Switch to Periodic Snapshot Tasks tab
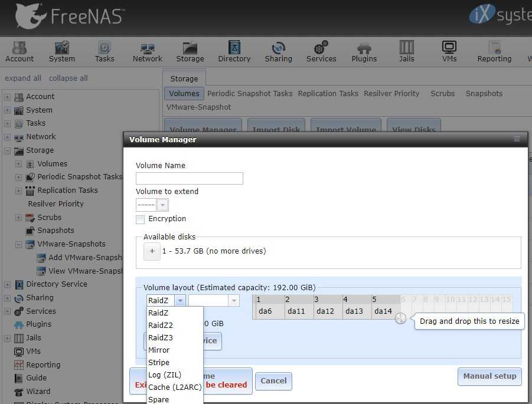Screen dimensions: 532x404 click(x=250, y=94)
